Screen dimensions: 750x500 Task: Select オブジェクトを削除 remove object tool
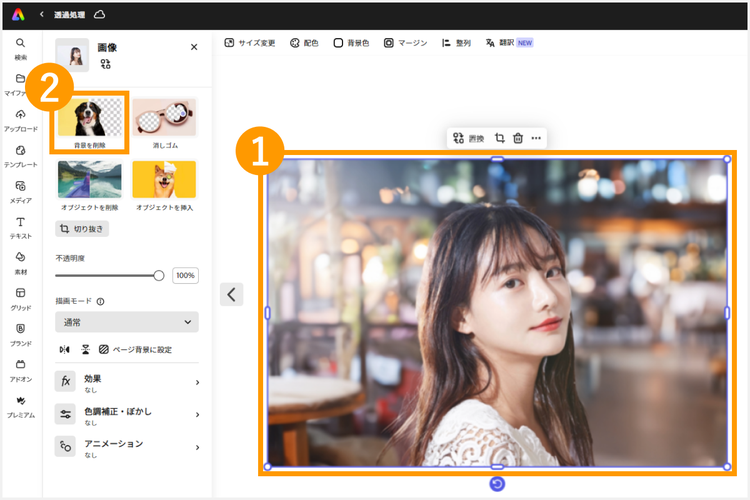pos(89,186)
